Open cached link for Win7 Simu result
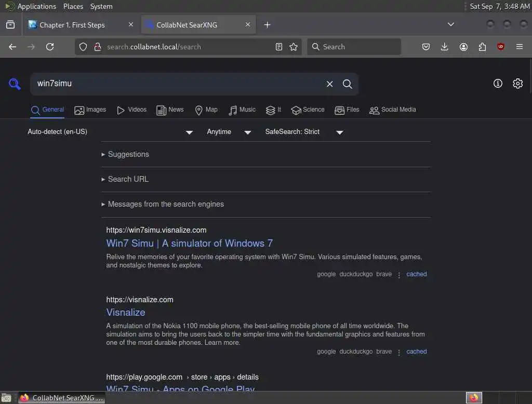Viewport: 532px width, 404px height. pyautogui.click(x=416, y=274)
